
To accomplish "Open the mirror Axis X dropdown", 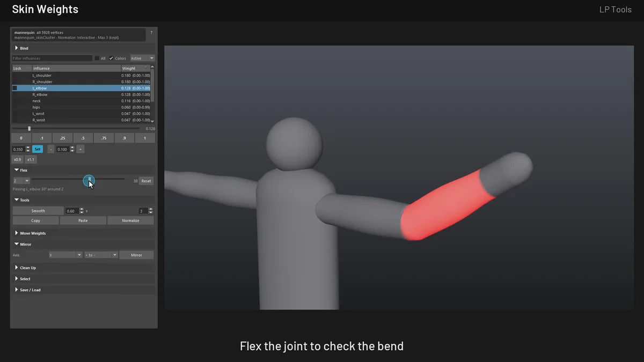I will pos(65,255).
